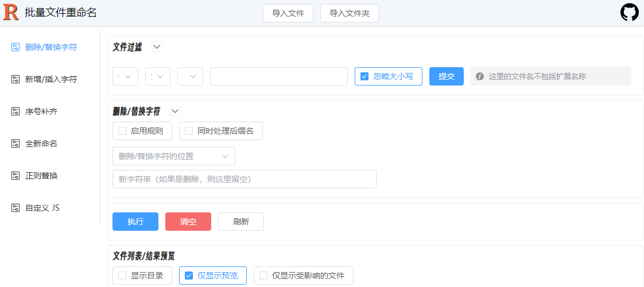644x287 pixels.
Task: Toggle the 忽略大小写 checkbox
Action: tap(364, 76)
